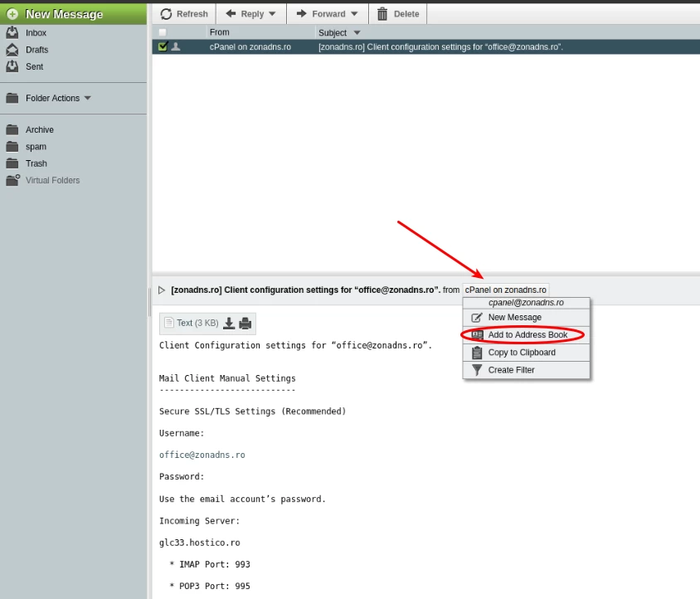Open the Drafts folder

pyautogui.click(x=36, y=50)
